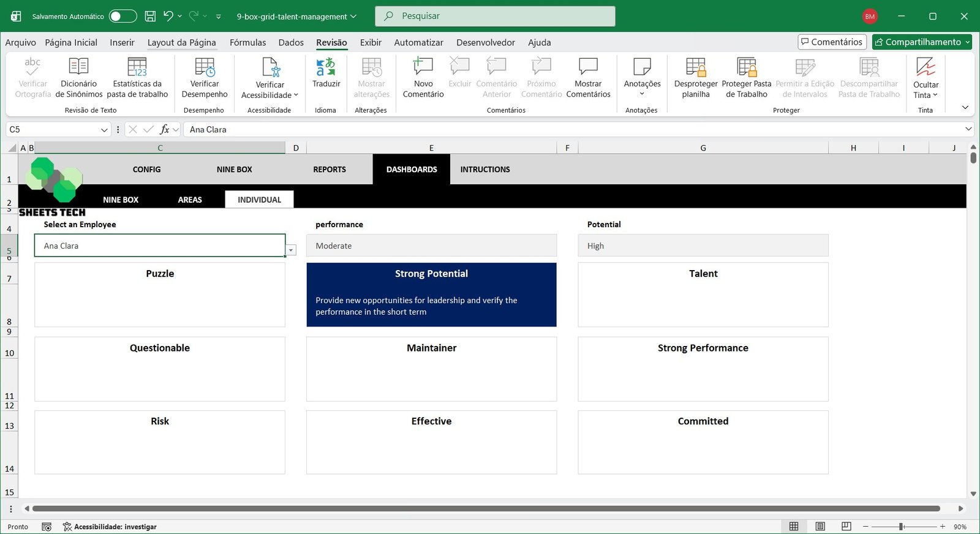This screenshot has height=534, width=980.
Task: Click the Strong Potential box
Action: 431,295
